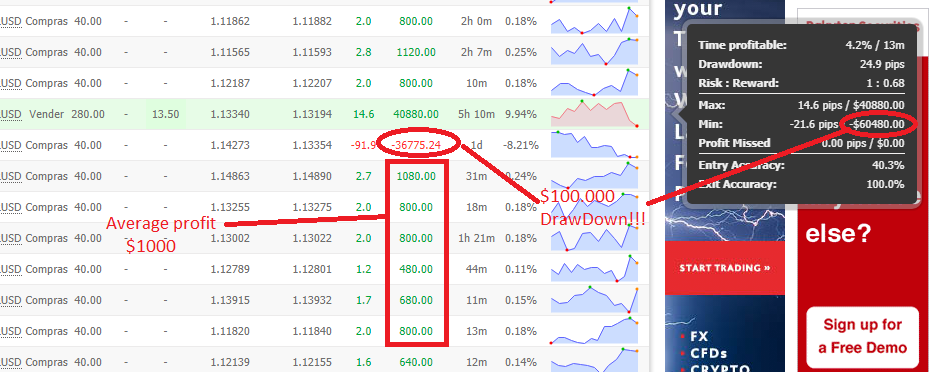The image size is (939, 372).
Task: Select the close price 1.13194
Action: tap(312, 114)
